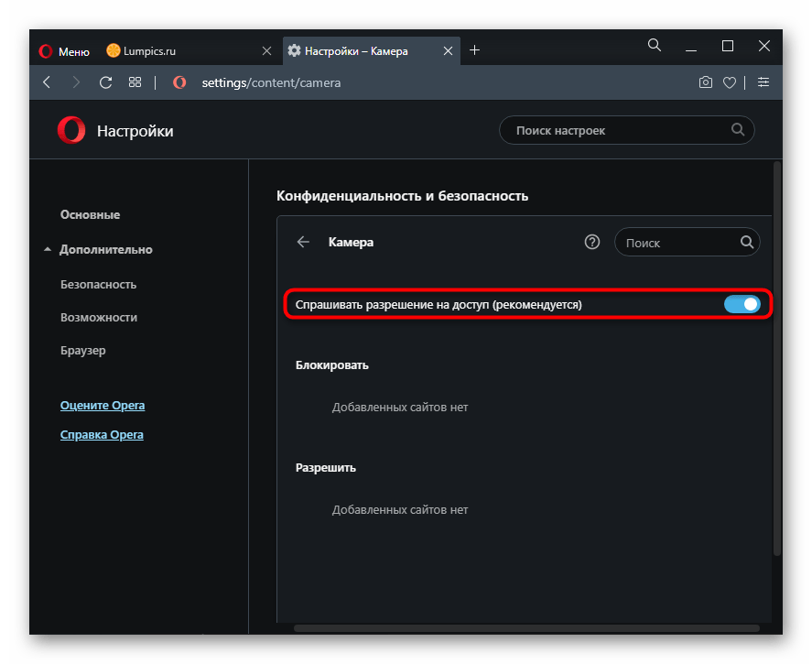812x664 pixels.
Task: Open Easy Setup sliders icon
Action: 763,82
